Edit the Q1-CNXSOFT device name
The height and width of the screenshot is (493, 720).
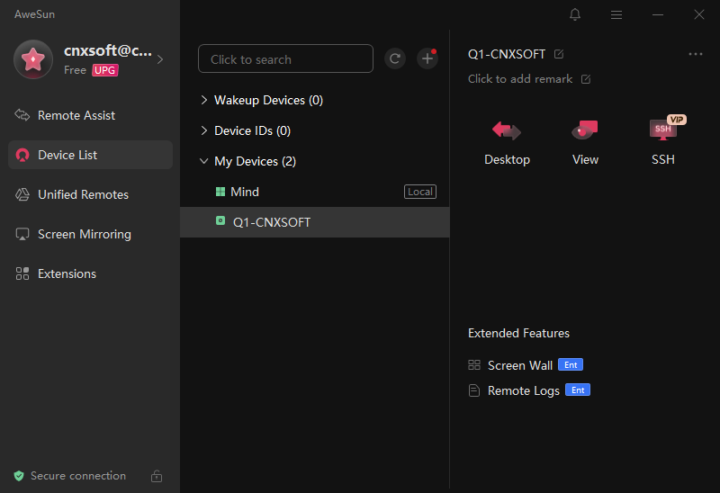(559, 54)
